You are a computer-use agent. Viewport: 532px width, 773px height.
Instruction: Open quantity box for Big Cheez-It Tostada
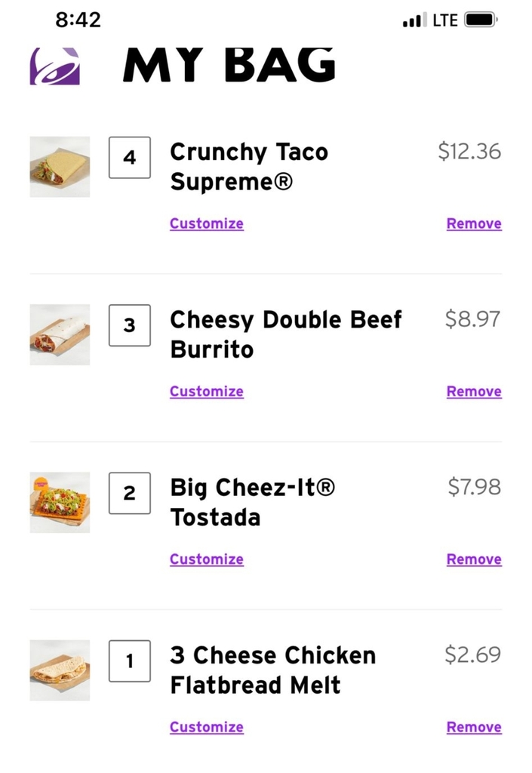(129, 493)
